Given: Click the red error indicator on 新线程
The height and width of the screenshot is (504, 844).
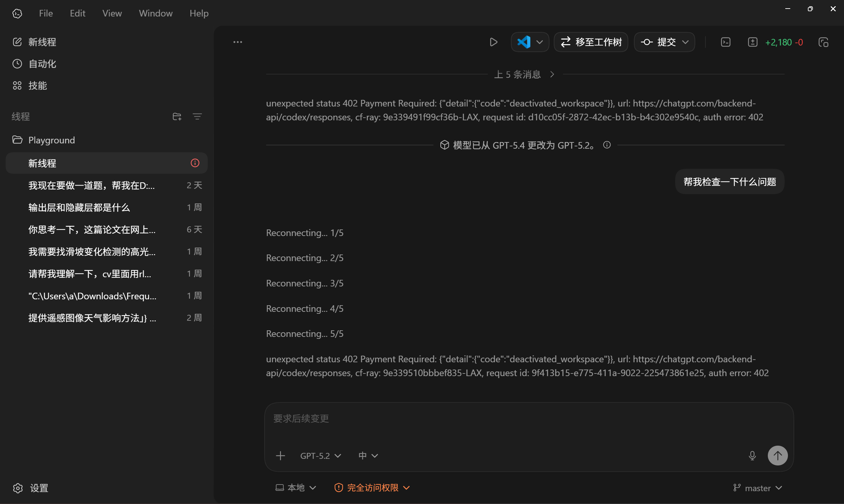Looking at the screenshot, I should [x=195, y=163].
